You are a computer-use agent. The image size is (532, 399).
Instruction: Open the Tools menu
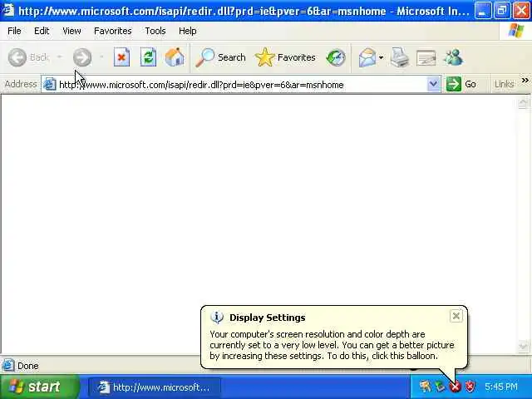pyautogui.click(x=155, y=31)
